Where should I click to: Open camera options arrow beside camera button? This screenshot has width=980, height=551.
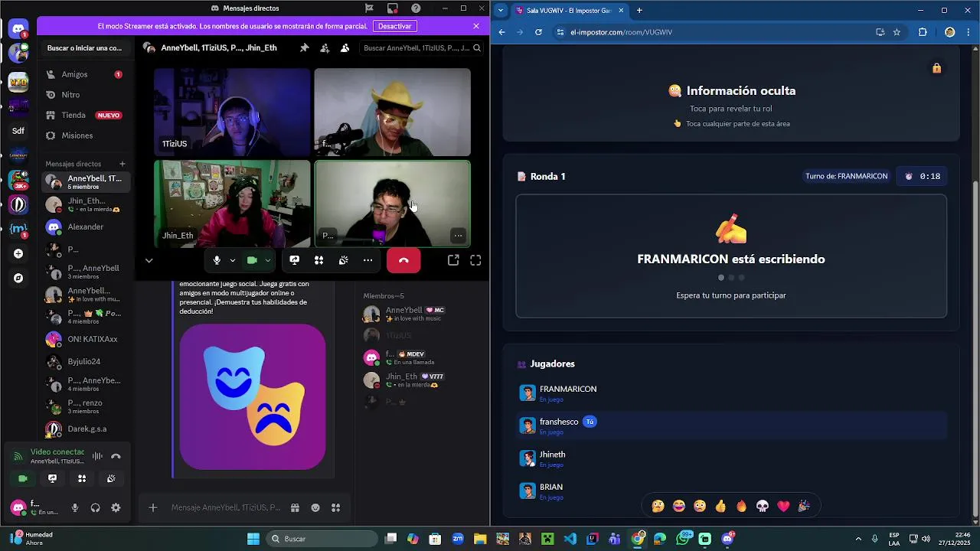click(x=267, y=260)
